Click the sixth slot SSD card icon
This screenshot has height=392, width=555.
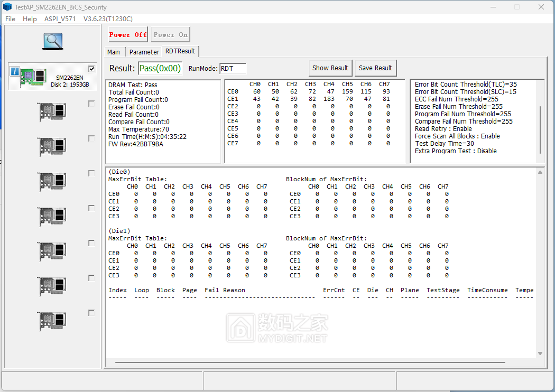[52, 251]
